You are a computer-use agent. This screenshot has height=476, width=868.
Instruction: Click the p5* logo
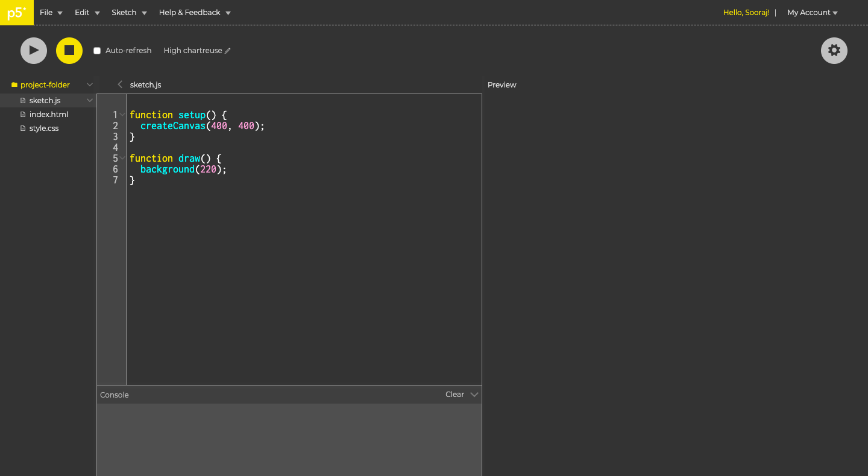point(16,13)
